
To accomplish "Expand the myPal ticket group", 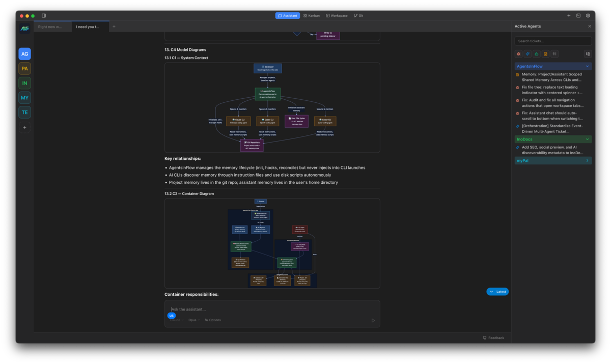I will [x=588, y=160].
